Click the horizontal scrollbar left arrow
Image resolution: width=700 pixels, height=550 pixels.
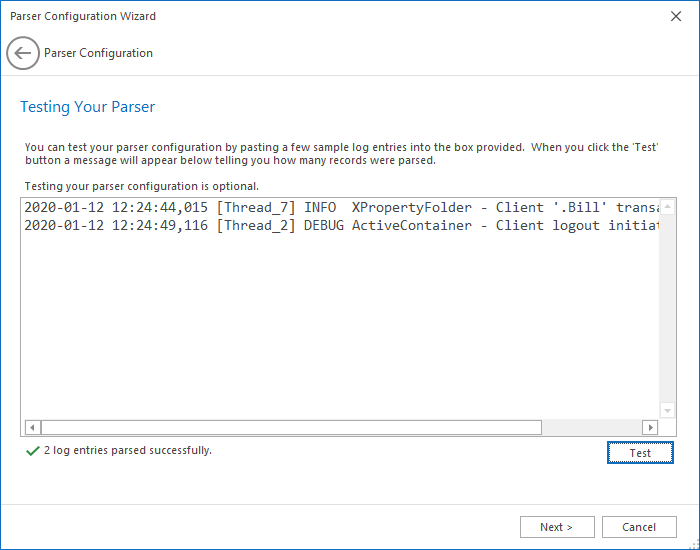tap(31, 428)
